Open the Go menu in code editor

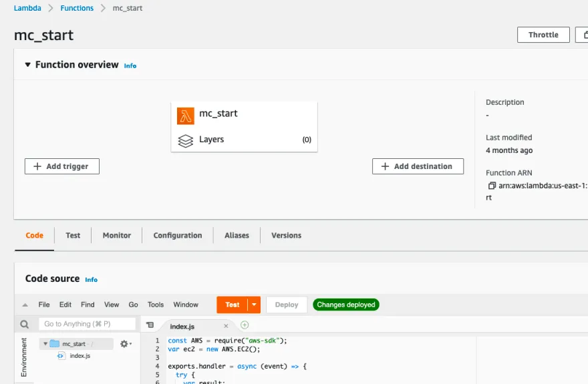133,305
